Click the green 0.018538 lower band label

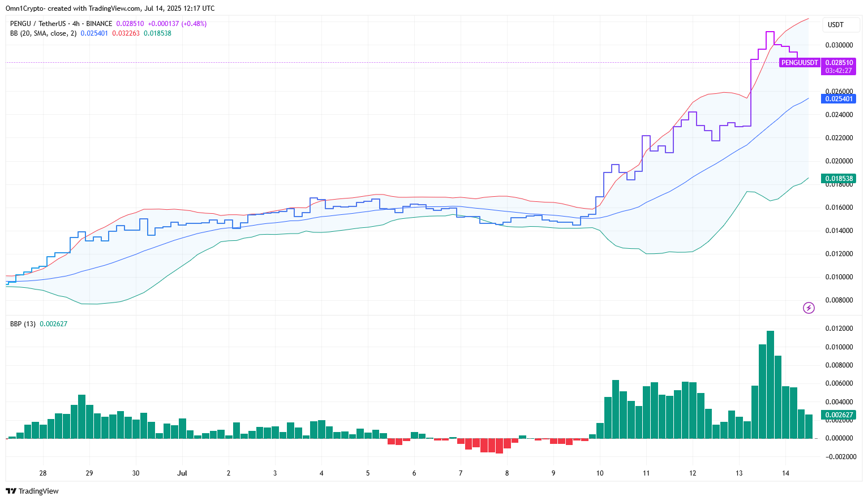[x=839, y=179]
